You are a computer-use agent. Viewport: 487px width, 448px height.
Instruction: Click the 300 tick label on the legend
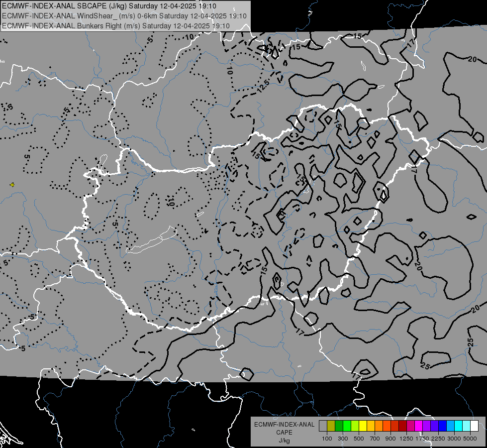pyautogui.click(x=343, y=439)
